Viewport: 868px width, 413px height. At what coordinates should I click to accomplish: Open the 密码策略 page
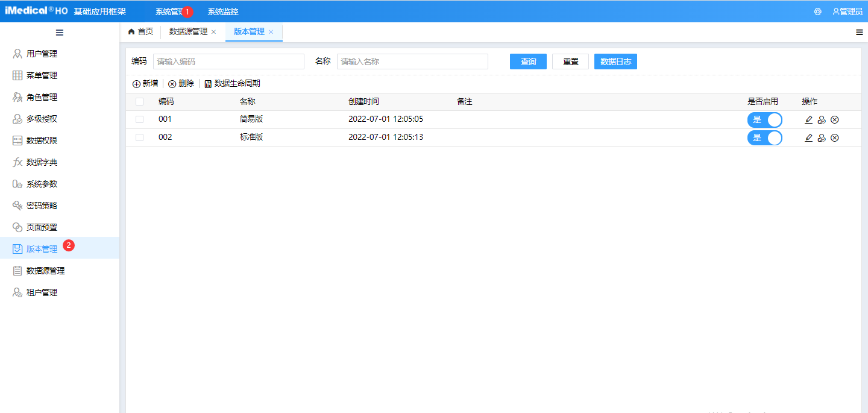[42, 205]
